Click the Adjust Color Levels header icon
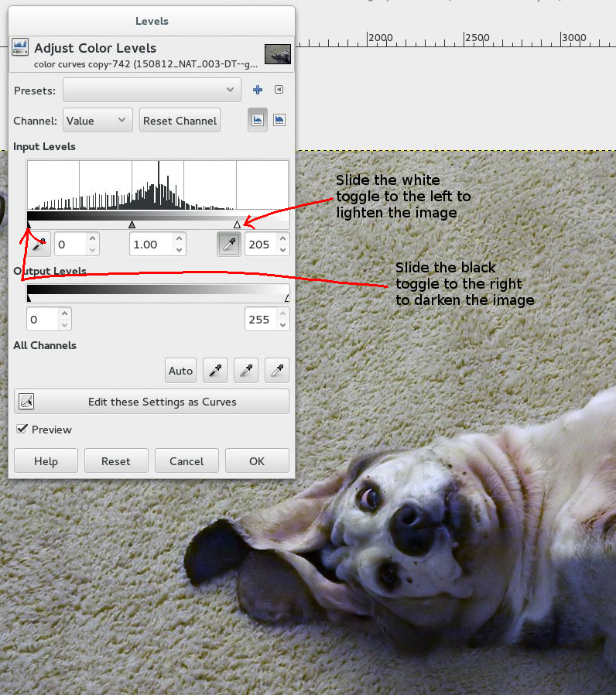Viewport: 616px width, 695px height. coord(20,48)
